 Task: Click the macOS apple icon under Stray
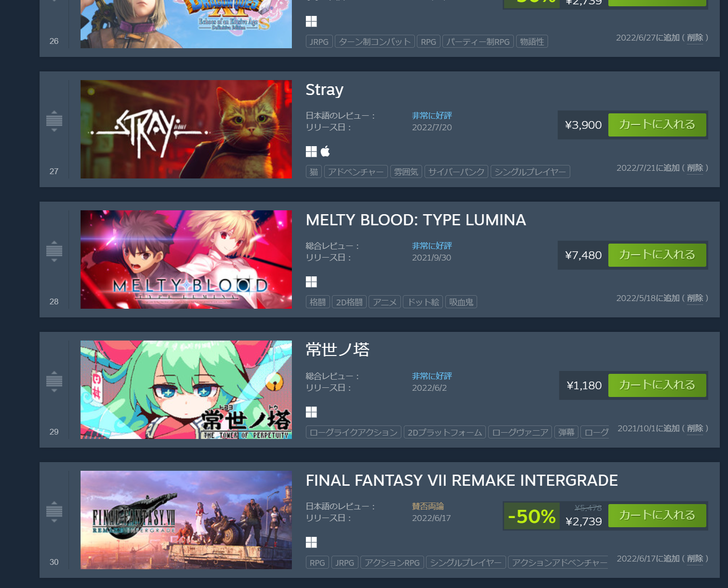pos(326,151)
